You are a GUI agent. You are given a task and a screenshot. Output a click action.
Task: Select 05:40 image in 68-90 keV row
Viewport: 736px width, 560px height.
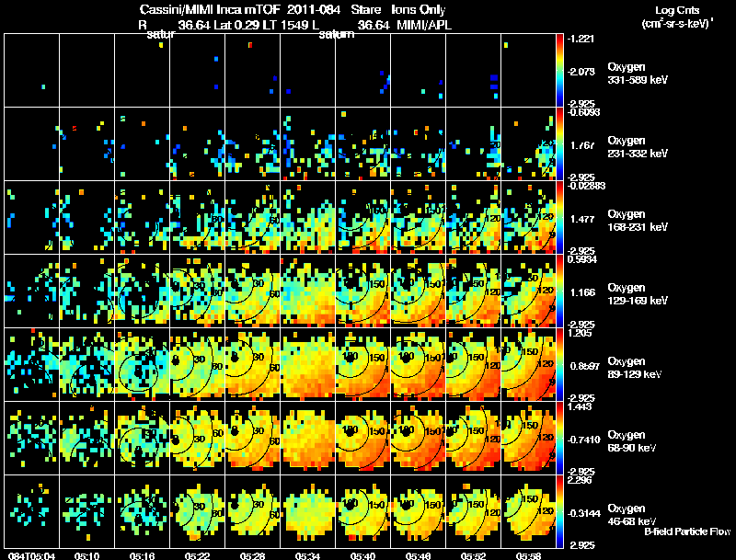pos(362,438)
